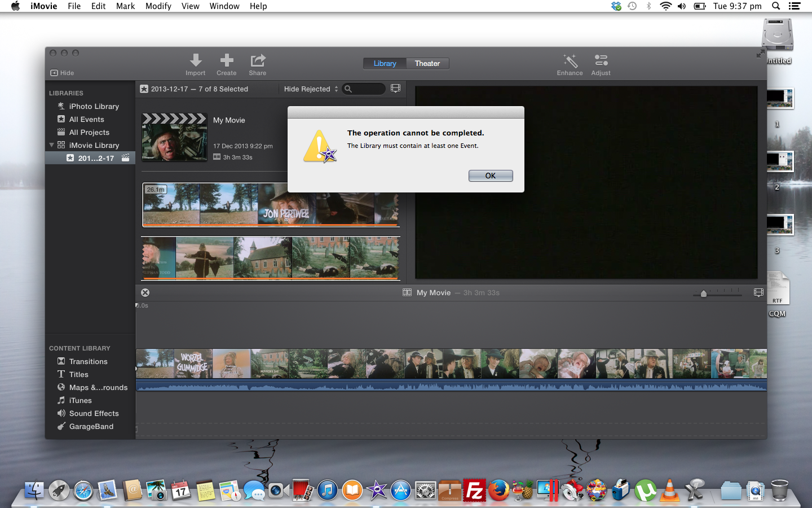
Task: Open VLC cone icon in Dock
Action: pos(669,490)
